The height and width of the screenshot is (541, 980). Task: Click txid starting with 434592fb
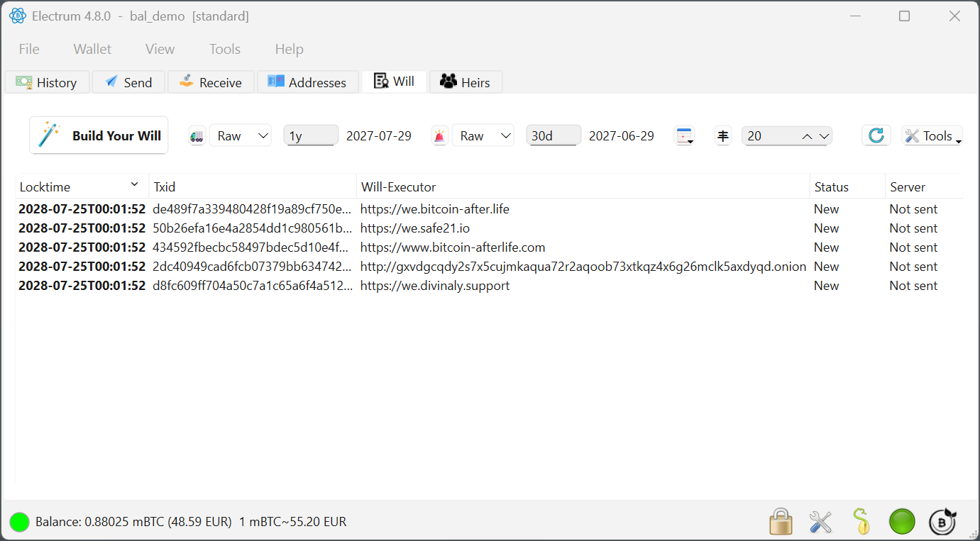pos(252,247)
